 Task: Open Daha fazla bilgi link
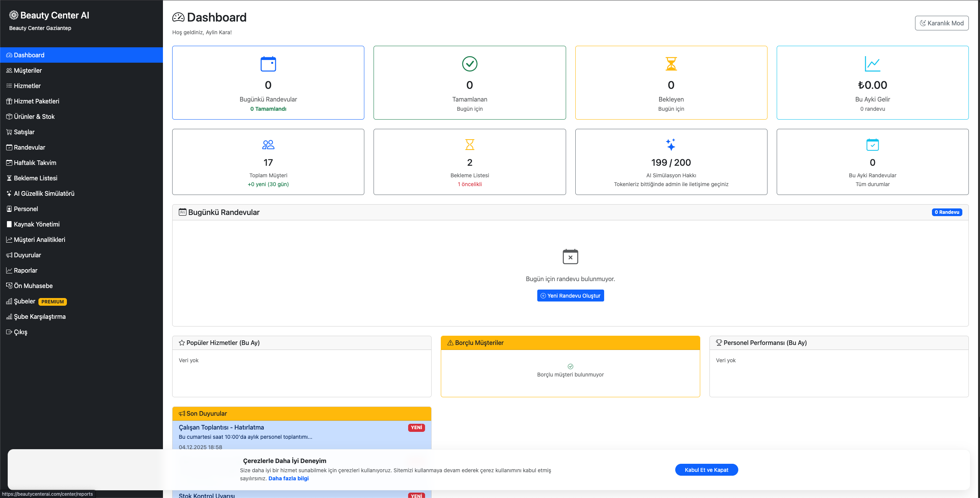pyautogui.click(x=288, y=478)
